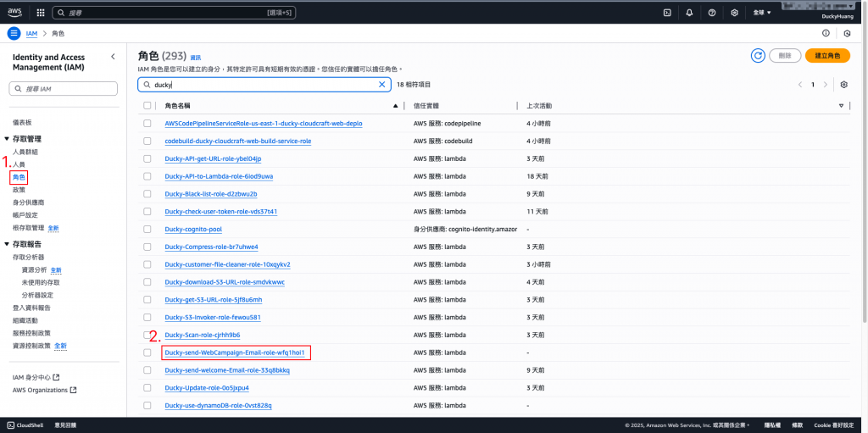Launch CloudShell from top bar icon
This screenshot has height=433, width=868.
click(x=668, y=13)
